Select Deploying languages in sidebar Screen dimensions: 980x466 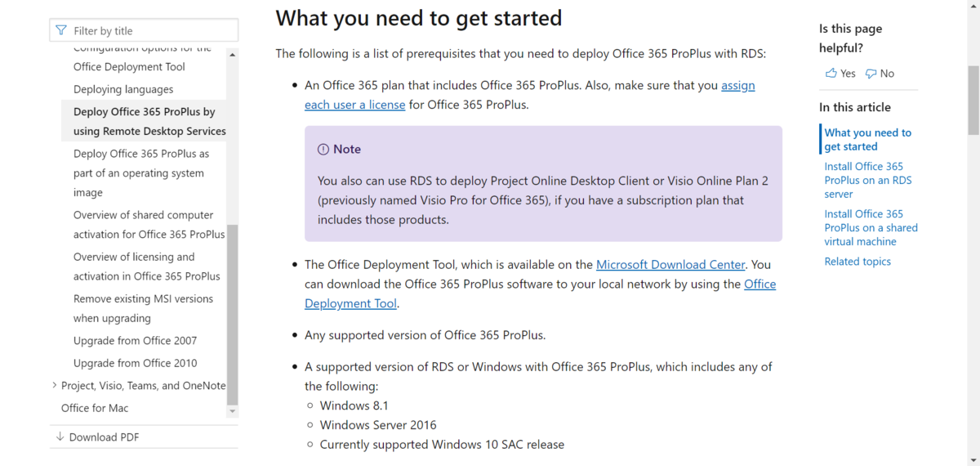(x=123, y=89)
